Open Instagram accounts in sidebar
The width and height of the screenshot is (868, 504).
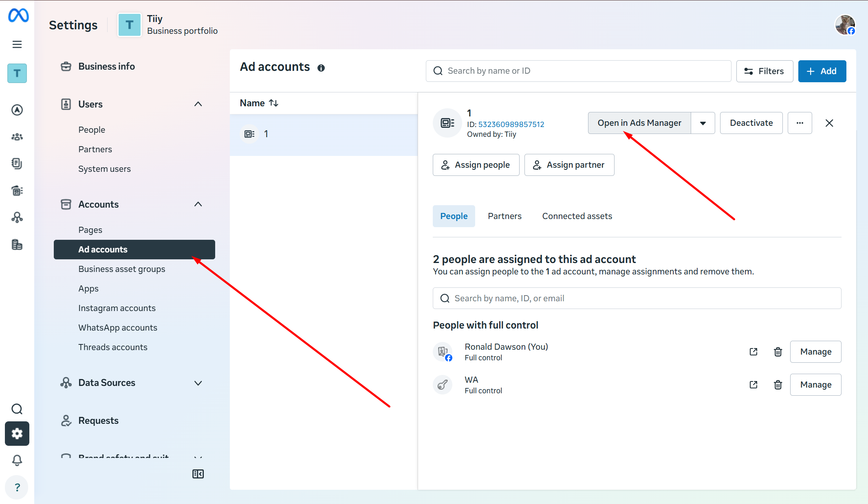click(x=117, y=308)
